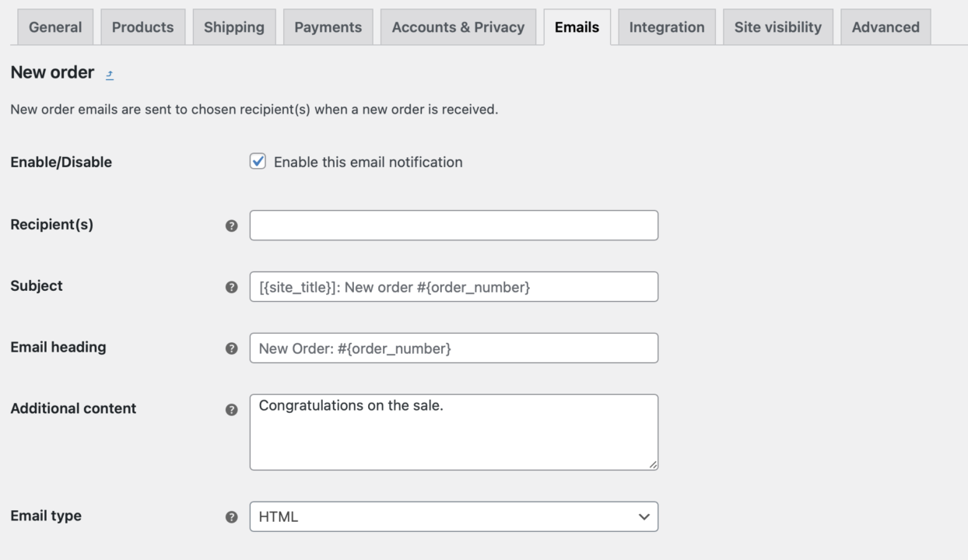
Task: Select the Emails tab
Action: (x=577, y=26)
